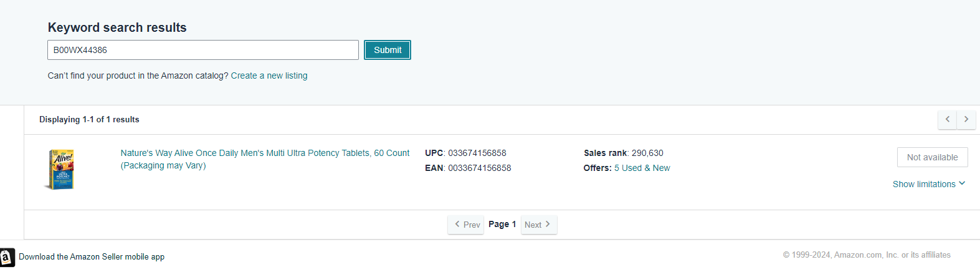This screenshot has width=980, height=277.
Task: Click the copyright 1999-2024 Amazon.com text
Action: coord(867,255)
